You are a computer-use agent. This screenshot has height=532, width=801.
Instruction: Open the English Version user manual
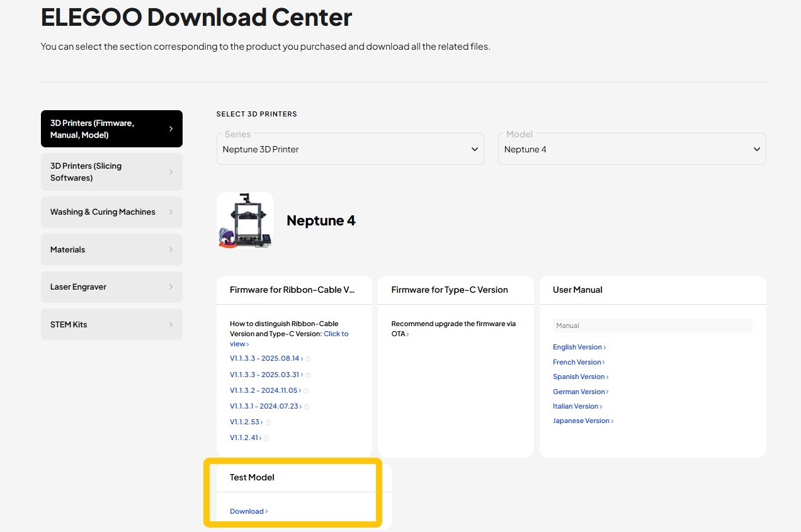point(579,348)
